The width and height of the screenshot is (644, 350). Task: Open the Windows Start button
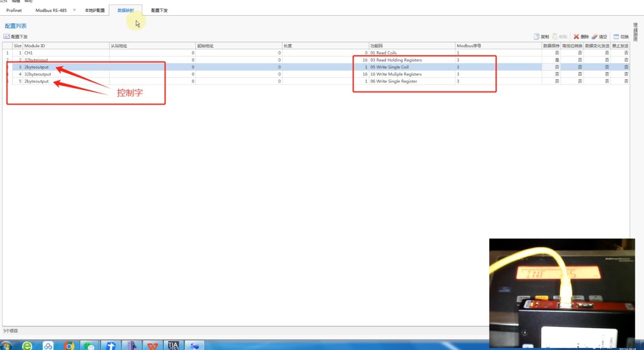7,346
